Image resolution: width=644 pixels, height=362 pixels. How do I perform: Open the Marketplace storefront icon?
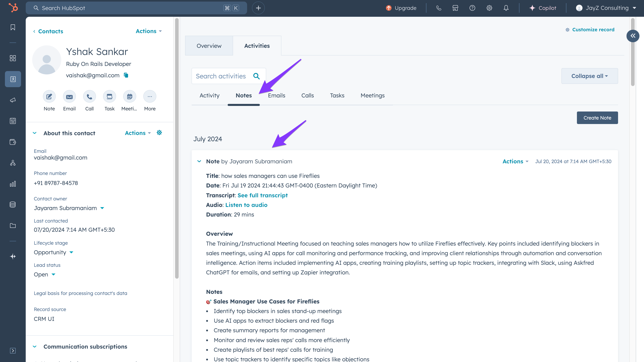coord(455,8)
